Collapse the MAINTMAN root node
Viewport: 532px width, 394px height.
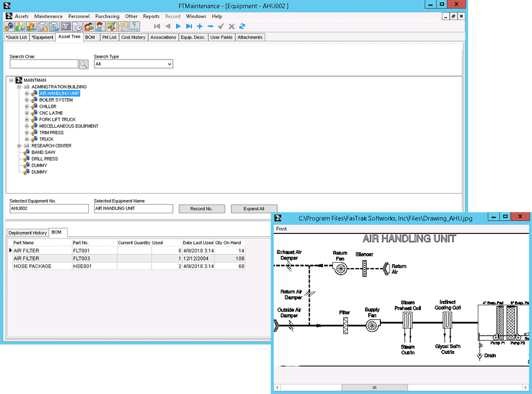point(12,80)
